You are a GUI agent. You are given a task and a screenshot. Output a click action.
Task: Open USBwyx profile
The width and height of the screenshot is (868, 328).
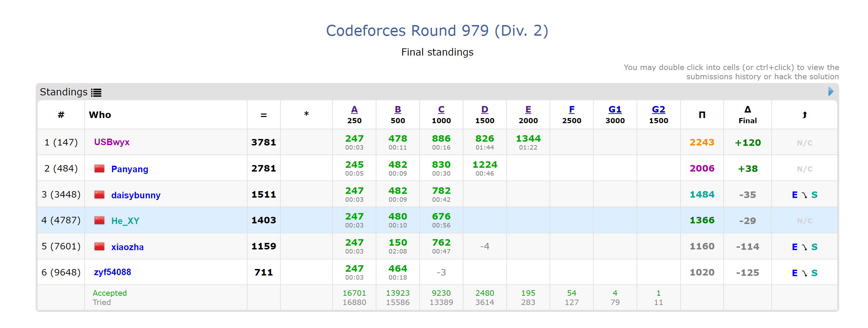(x=112, y=142)
